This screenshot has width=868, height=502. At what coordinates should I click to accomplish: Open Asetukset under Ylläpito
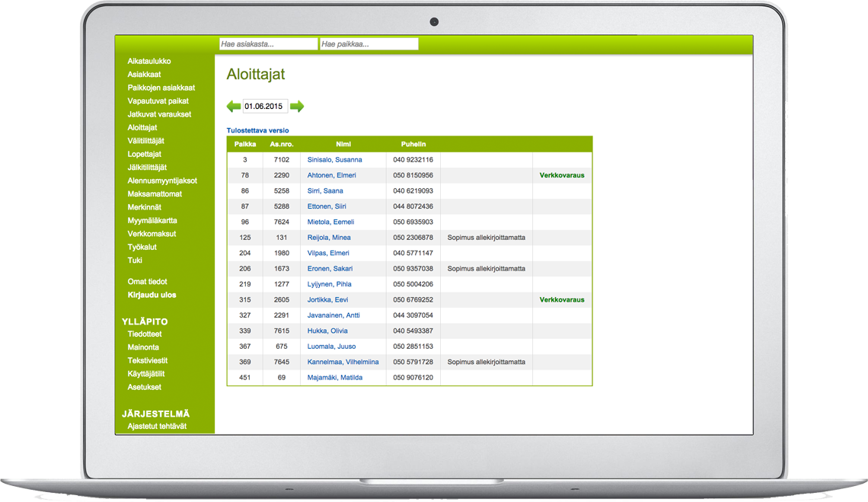click(144, 387)
